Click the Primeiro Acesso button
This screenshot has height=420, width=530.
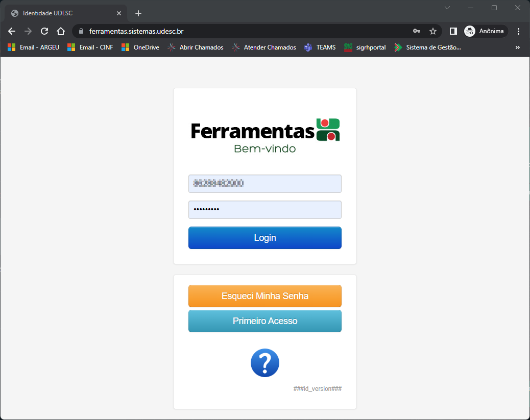pyautogui.click(x=264, y=321)
